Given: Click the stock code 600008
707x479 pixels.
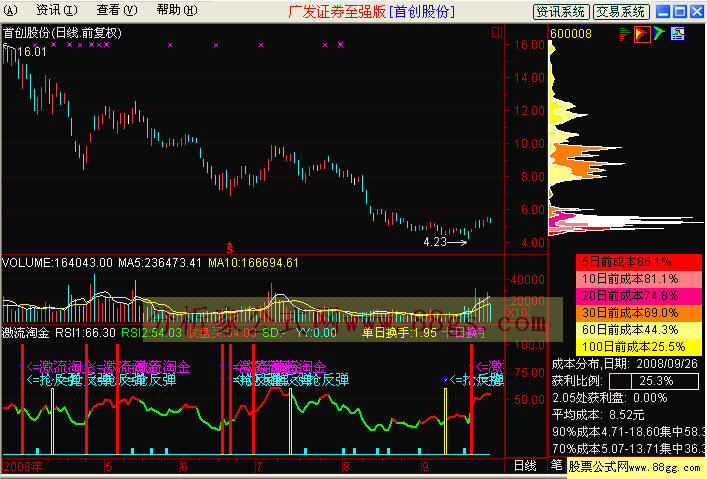Looking at the screenshot, I should [x=570, y=34].
